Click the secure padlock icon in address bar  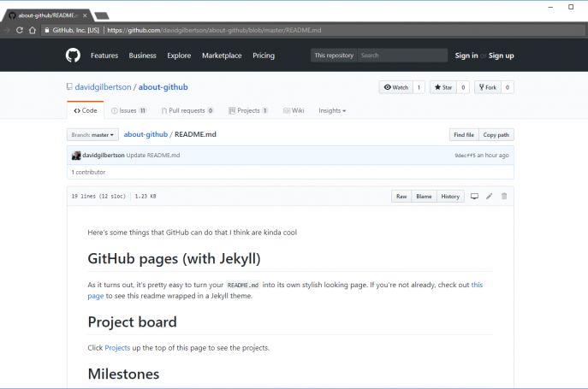coord(47,31)
